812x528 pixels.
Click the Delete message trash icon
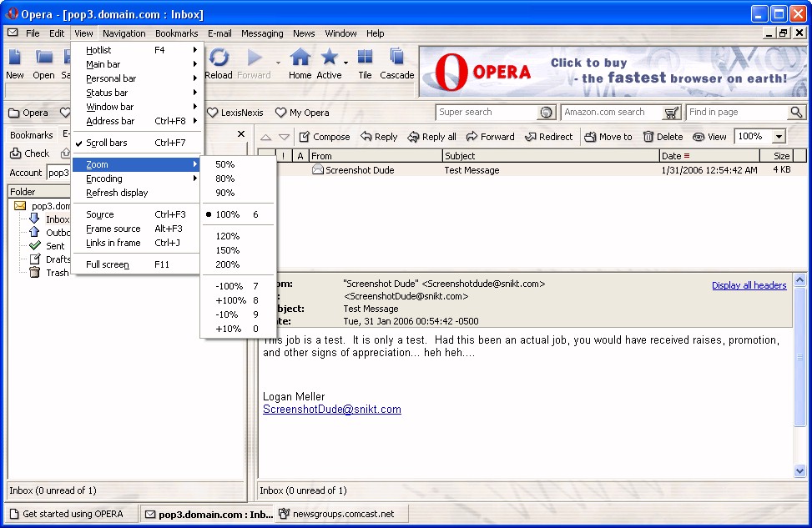coord(648,137)
